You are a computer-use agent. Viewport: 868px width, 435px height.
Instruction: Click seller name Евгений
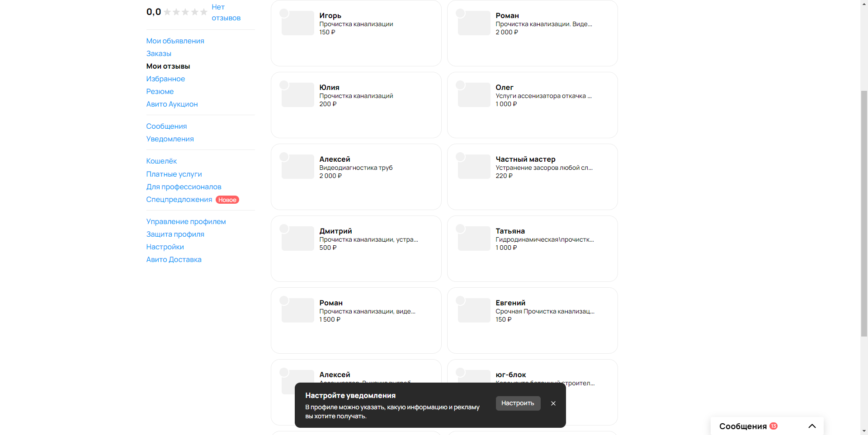click(510, 303)
